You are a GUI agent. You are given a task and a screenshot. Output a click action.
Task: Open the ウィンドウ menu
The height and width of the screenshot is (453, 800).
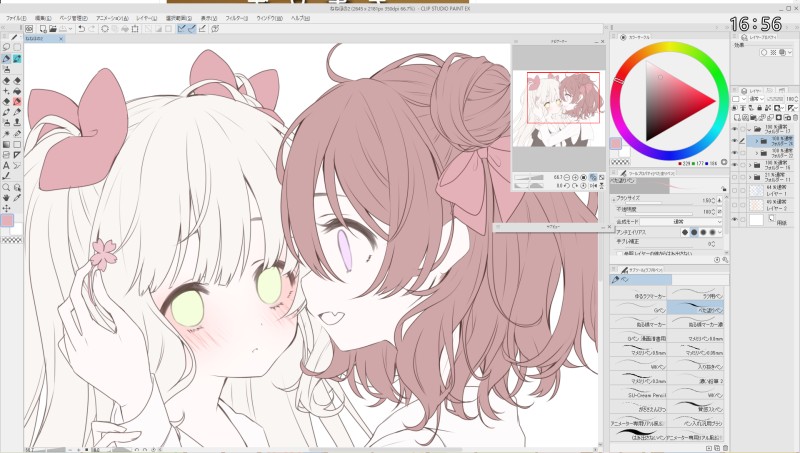click(x=269, y=18)
